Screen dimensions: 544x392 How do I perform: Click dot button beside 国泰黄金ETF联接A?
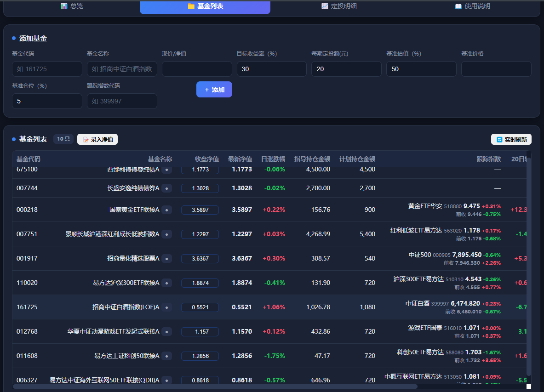coord(167,210)
